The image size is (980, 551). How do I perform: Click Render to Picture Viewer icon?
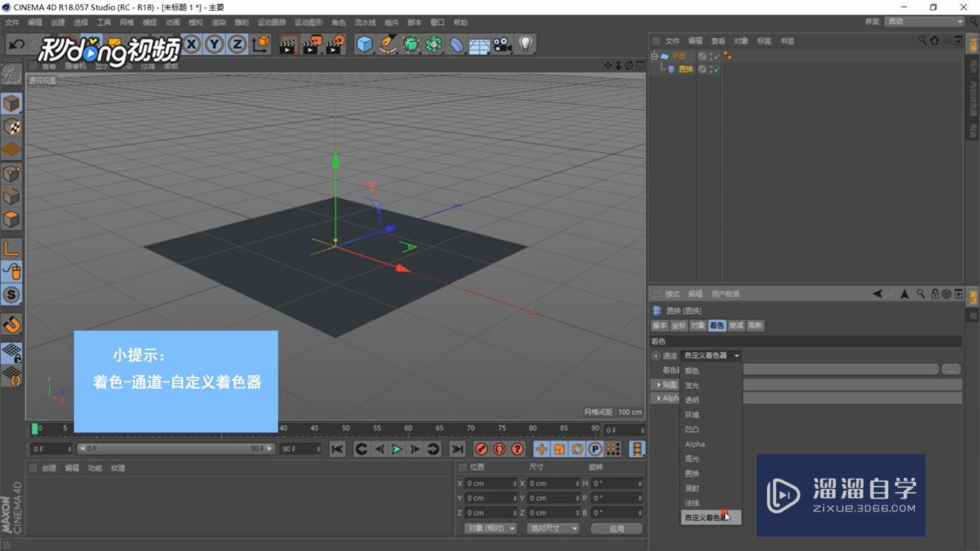[x=311, y=44]
